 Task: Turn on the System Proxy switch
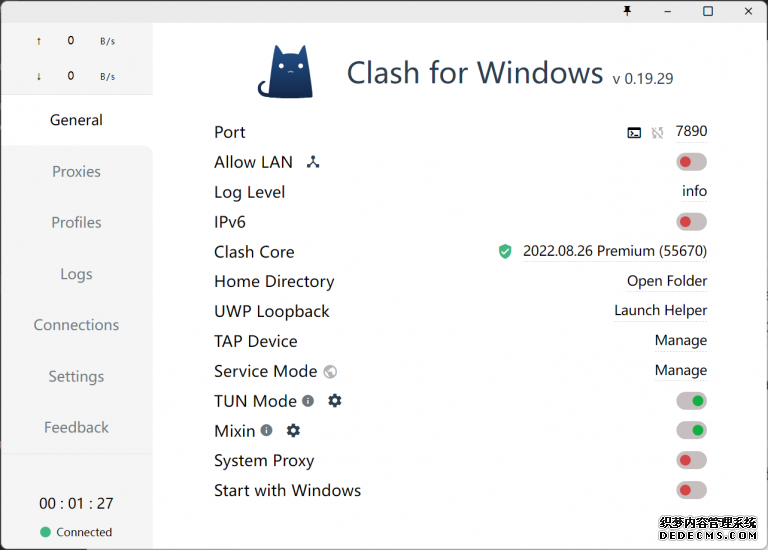tap(691, 460)
